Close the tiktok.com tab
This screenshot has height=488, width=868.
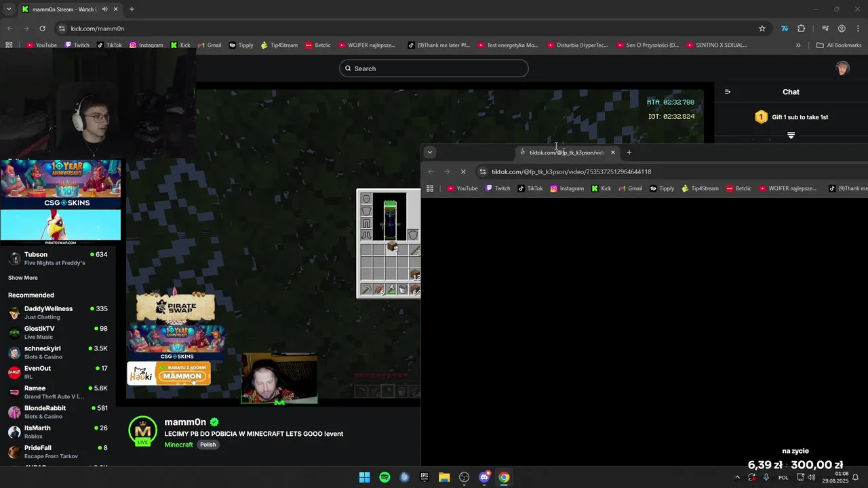pos(612,152)
